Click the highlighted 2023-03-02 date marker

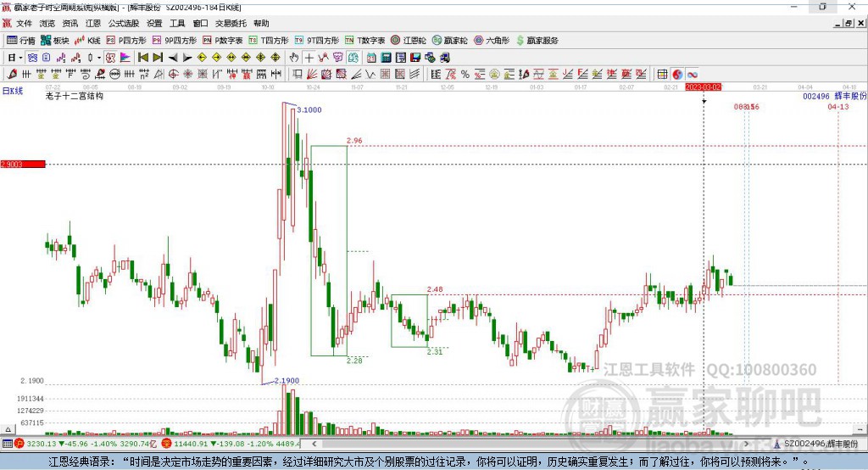point(703,87)
